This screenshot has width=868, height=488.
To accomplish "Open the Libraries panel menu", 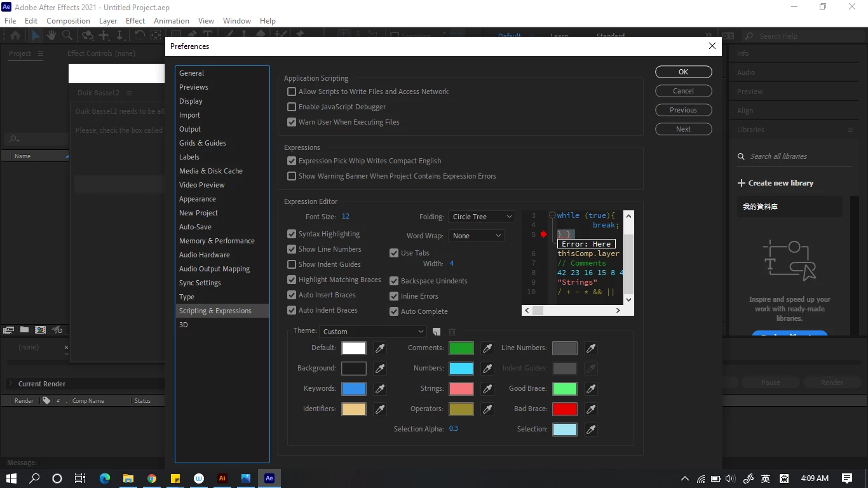I will point(850,130).
